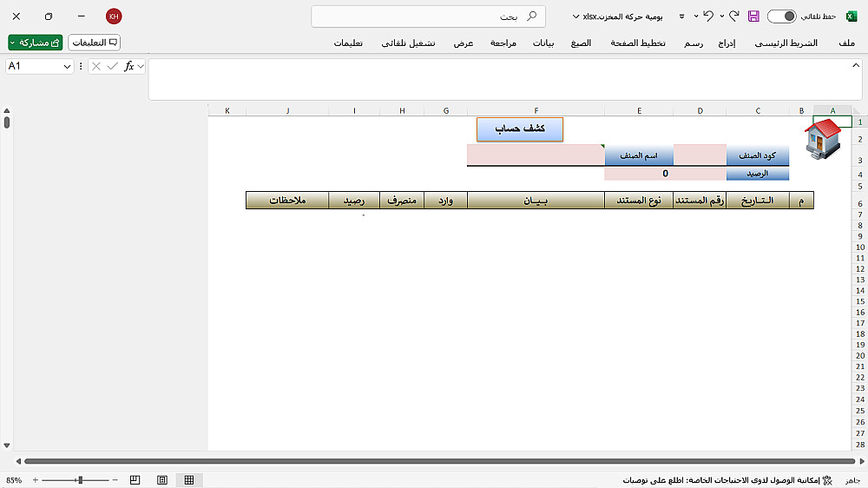Click the Save icon in the title bar
The image size is (868, 488).
tap(753, 16)
